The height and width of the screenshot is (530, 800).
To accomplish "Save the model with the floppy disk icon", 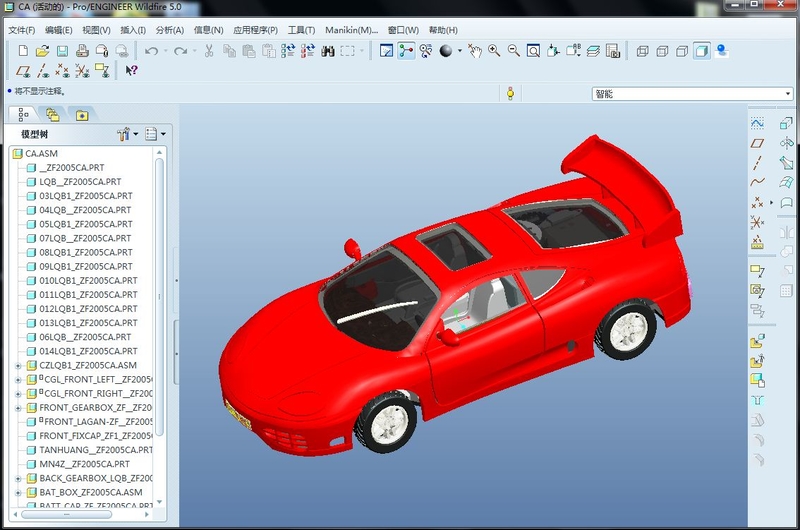I will coord(62,51).
